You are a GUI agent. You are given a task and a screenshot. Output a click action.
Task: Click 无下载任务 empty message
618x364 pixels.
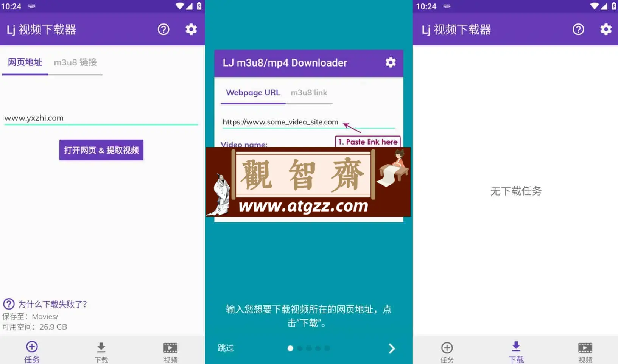pos(516,191)
